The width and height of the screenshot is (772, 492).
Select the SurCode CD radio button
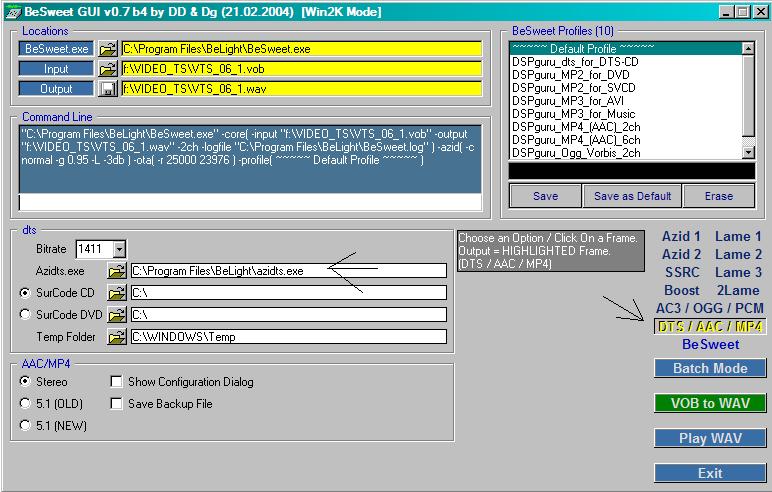point(25,293)
